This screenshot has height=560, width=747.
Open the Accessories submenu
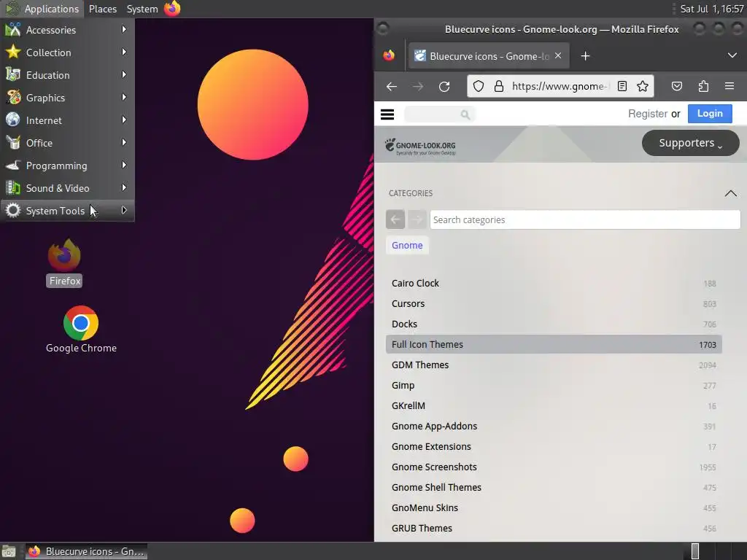tap(67, 30)
